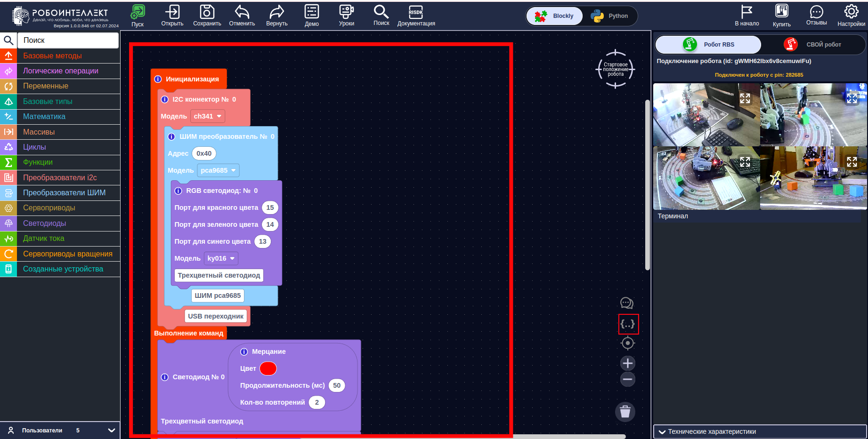Open Модель ch341 dropdown
This screenshot has width=868, height=439.
208,116
